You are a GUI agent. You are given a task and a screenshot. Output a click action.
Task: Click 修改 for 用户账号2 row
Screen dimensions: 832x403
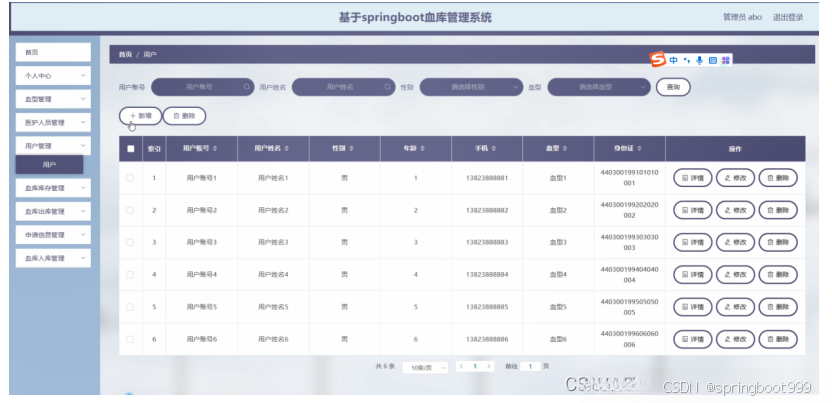coord(735,211)
